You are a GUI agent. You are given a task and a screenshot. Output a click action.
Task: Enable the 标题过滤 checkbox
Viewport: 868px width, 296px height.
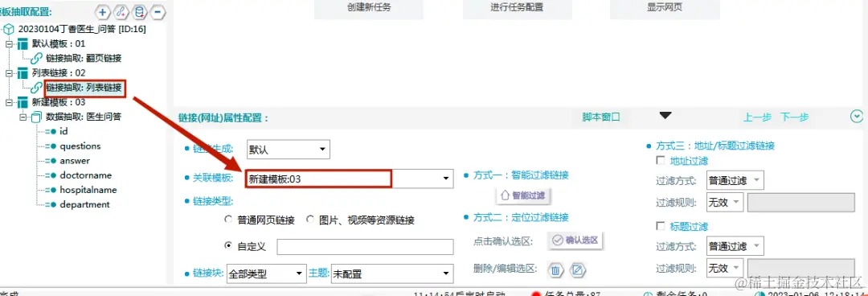(660, 226)
